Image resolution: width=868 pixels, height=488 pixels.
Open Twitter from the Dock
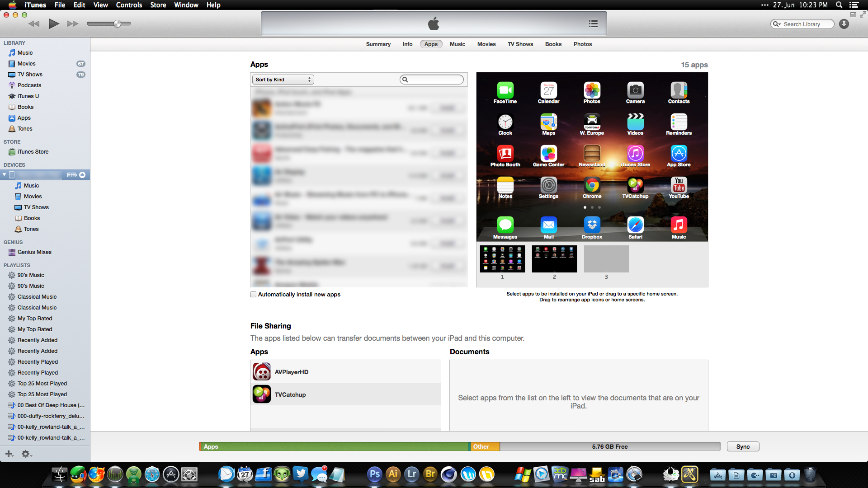(x=300, y=474)
